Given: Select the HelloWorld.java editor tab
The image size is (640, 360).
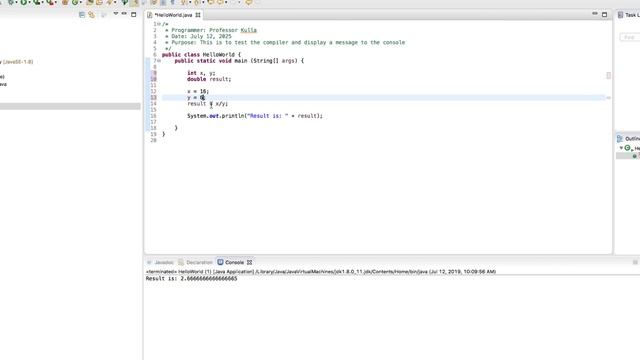Looking at the screenshot, I should click(173, 15).
